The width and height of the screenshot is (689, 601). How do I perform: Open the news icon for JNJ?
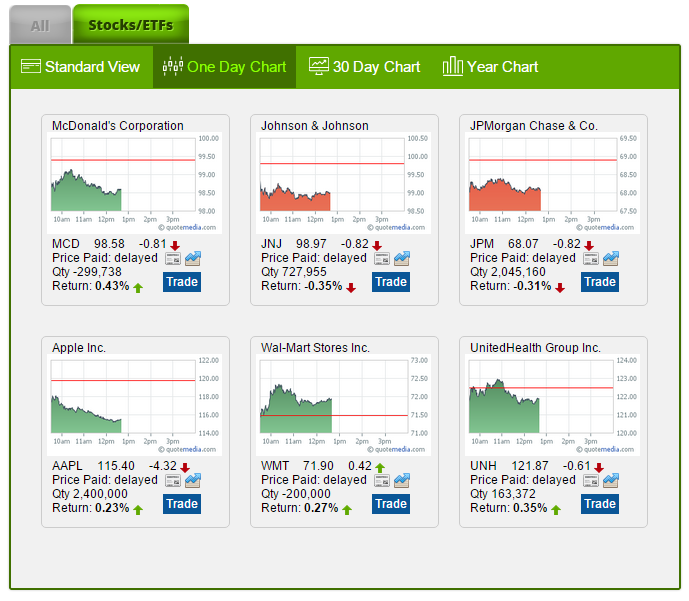coord(382,259)
